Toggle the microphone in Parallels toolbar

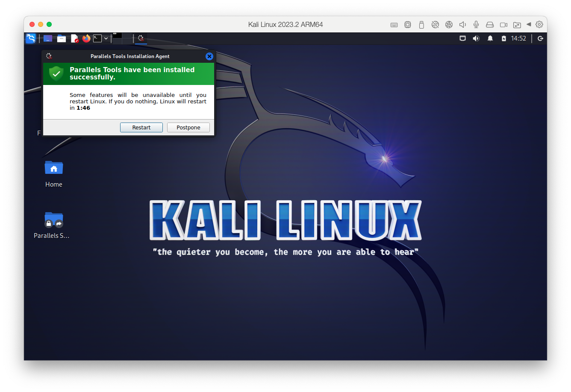point(476,25)
